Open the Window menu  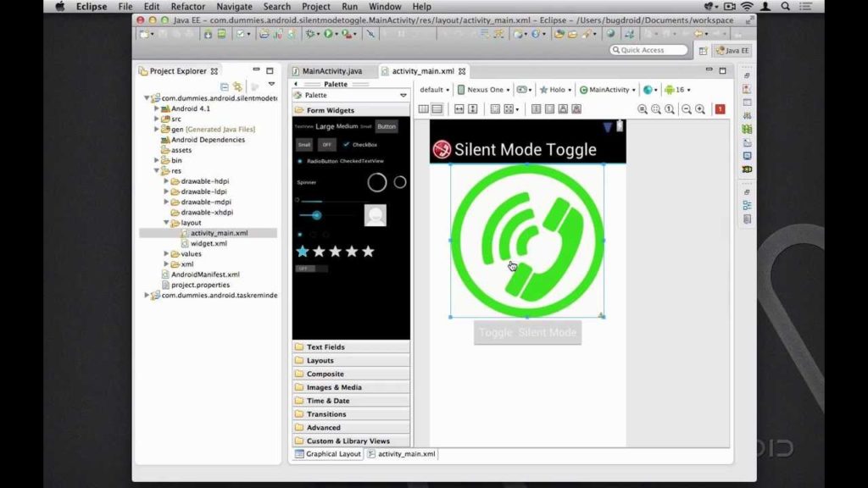point(385,7)
